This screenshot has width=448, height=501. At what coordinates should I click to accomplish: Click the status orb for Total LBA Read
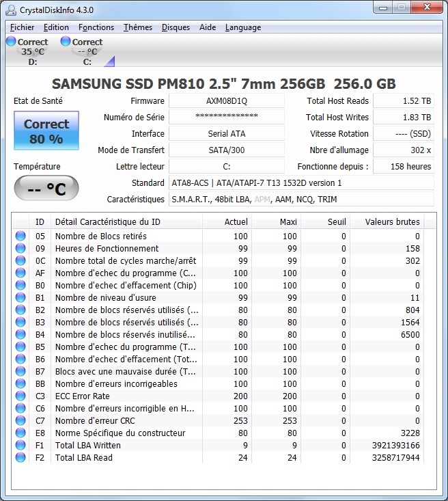(x=20, y=457)
